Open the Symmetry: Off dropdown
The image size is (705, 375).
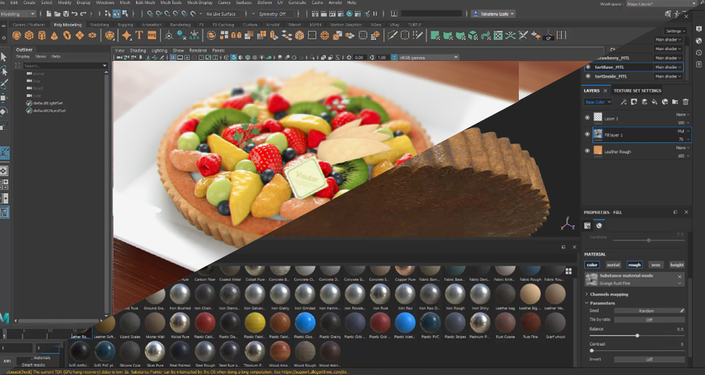(272, 14)
